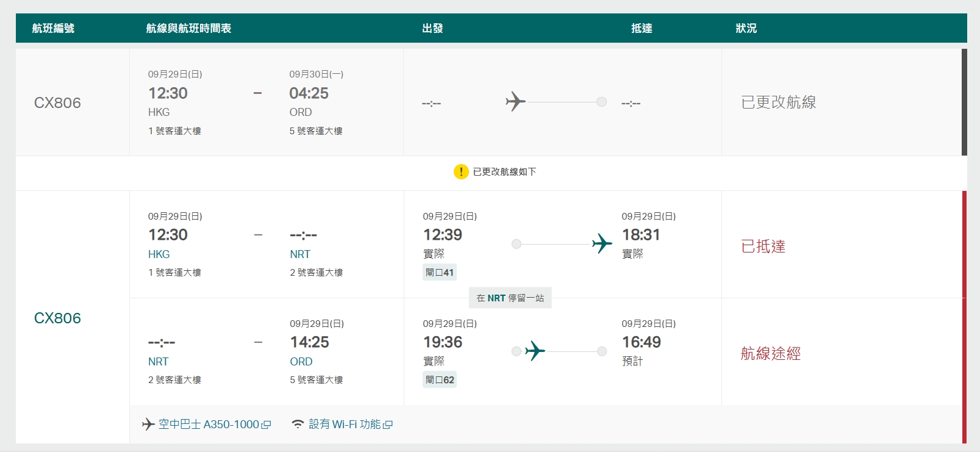Viewport: 980px width, 452px height.
Task: Click HKG airport code in second flight
Action: point(159,254)
